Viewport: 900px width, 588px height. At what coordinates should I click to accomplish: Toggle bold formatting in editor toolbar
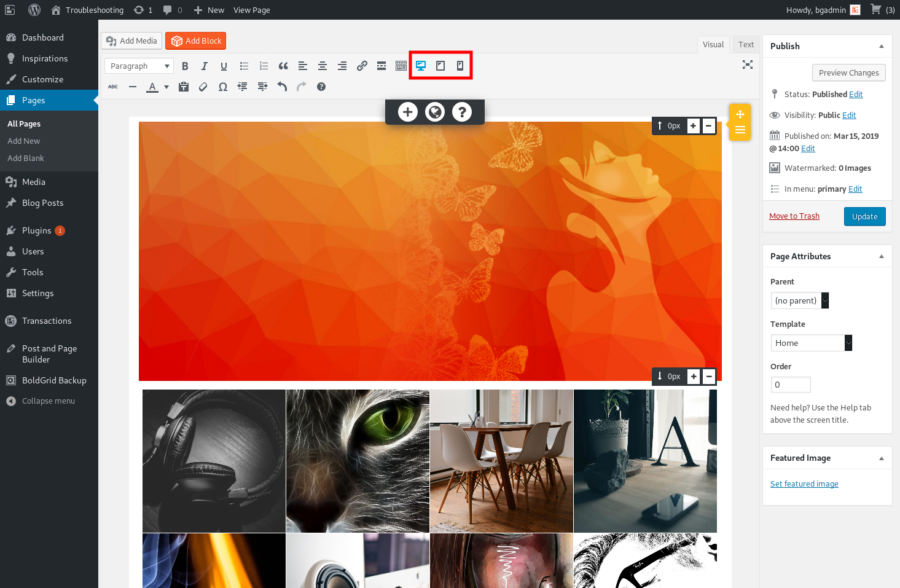(185, 66)
